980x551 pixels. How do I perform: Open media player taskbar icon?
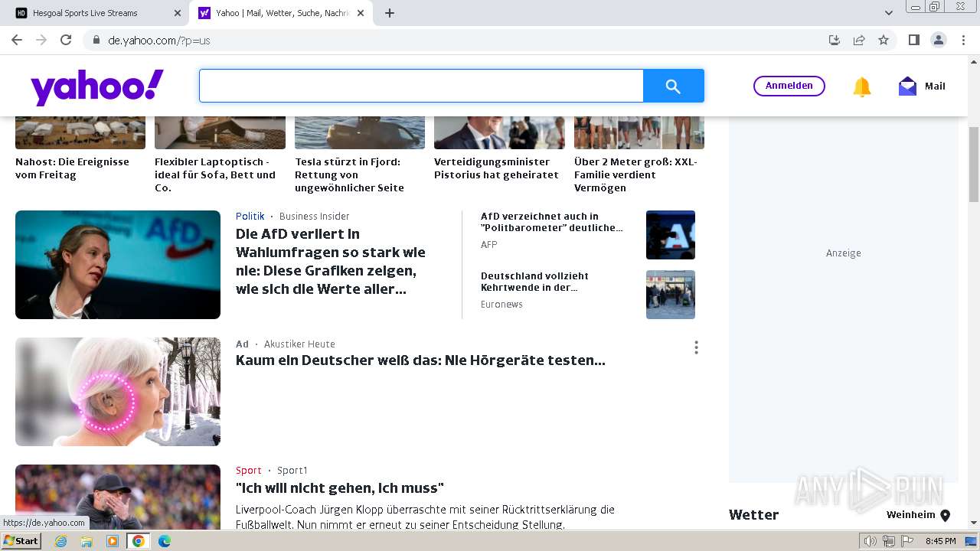point(113,541)
